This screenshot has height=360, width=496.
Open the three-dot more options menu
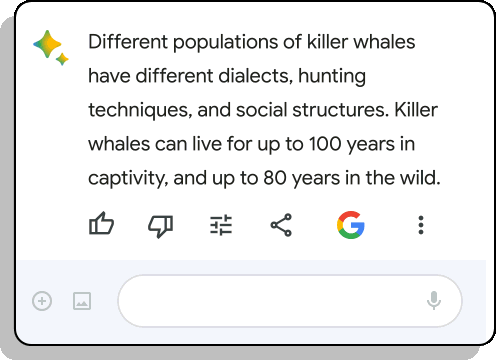click(x=421, y=225)
